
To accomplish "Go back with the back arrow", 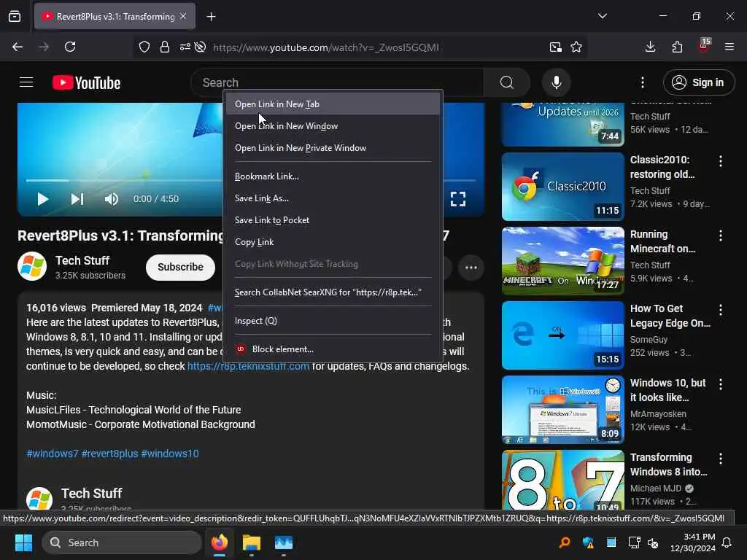I will (18, 47).
